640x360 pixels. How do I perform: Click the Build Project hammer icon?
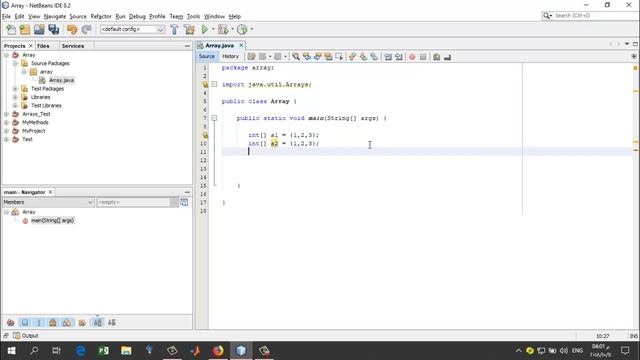174,29
